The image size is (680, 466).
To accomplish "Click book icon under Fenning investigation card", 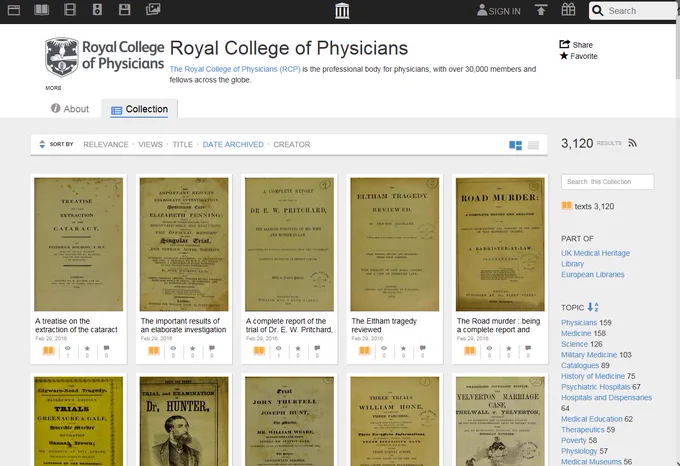I will (154, 350).
